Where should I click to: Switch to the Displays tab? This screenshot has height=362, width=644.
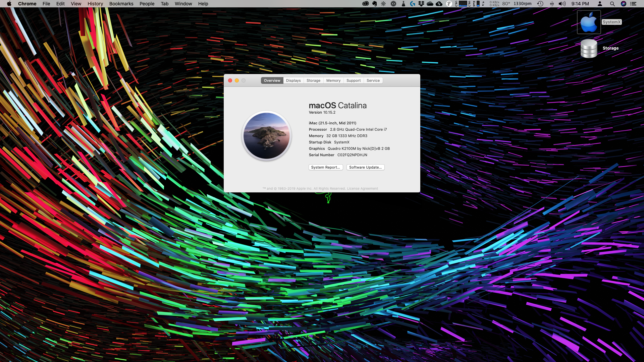pyautogui.click(x=293, y=80)
